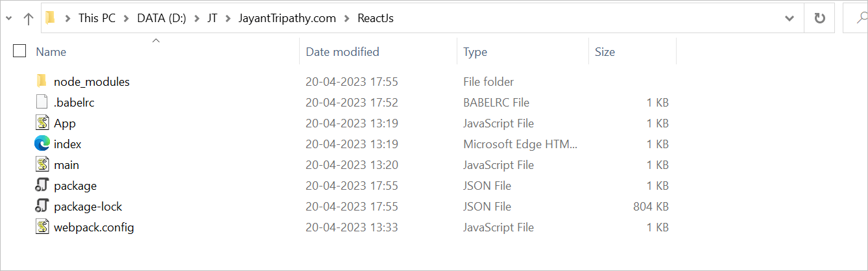Tick the select-all checkbox beside Name

coord(19,51)
